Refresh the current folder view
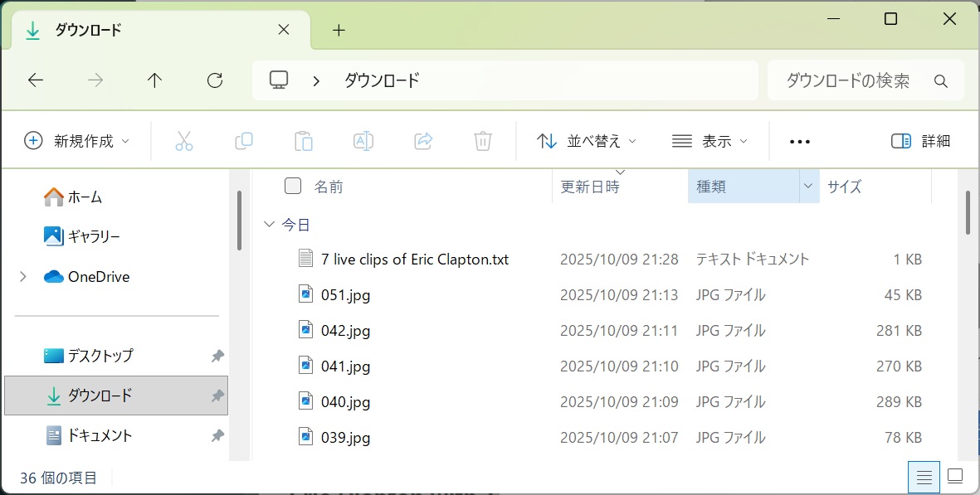980x495 pixels. click(215, 80)
